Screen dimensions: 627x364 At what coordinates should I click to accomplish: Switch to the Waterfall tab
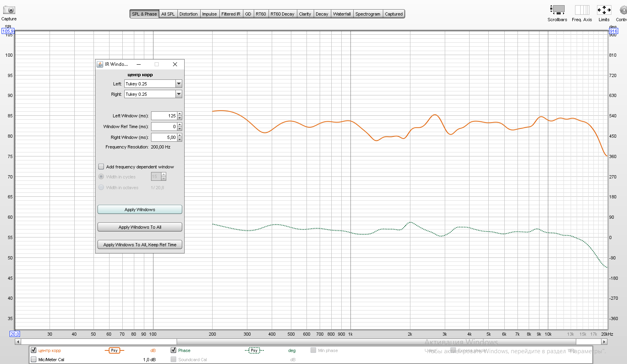tap(342, 14)
